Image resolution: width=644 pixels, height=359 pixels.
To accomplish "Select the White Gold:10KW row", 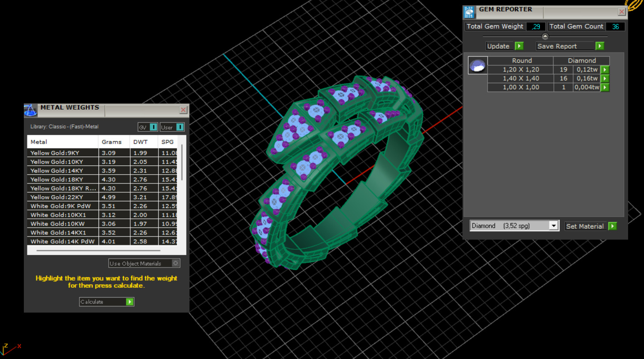I will click(x=102, y=224).
